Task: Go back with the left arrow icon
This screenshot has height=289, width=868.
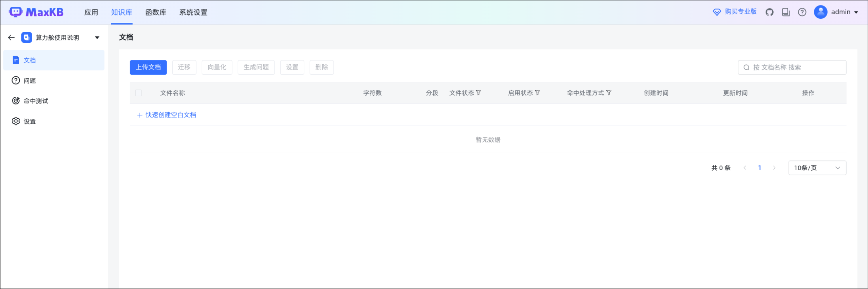Action: tap(11, 37)
